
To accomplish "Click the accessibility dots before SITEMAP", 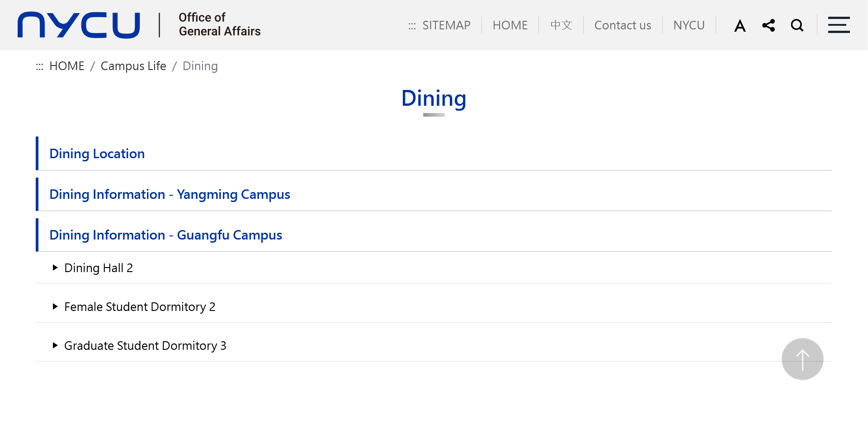I will click(412, 26).
